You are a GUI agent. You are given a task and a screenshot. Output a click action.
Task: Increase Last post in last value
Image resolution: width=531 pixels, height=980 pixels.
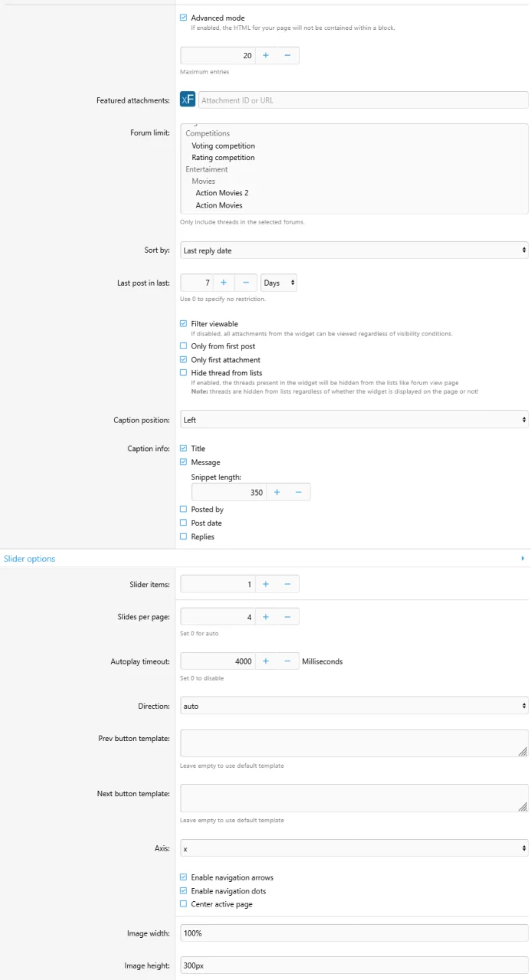(x=223, y=283)
